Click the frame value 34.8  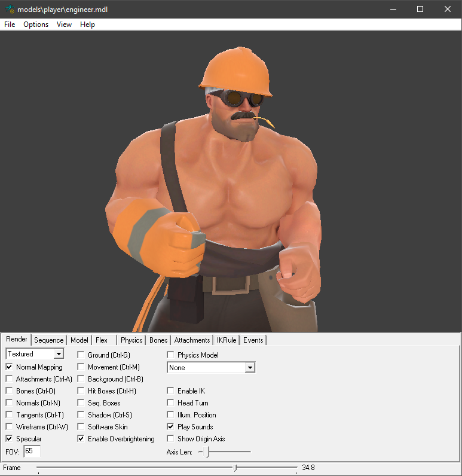(308, 468)
